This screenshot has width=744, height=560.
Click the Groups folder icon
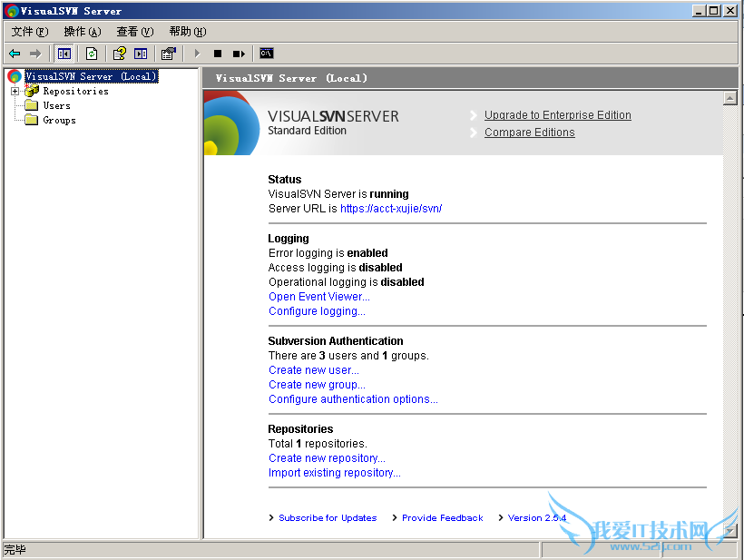click(32, 120)
